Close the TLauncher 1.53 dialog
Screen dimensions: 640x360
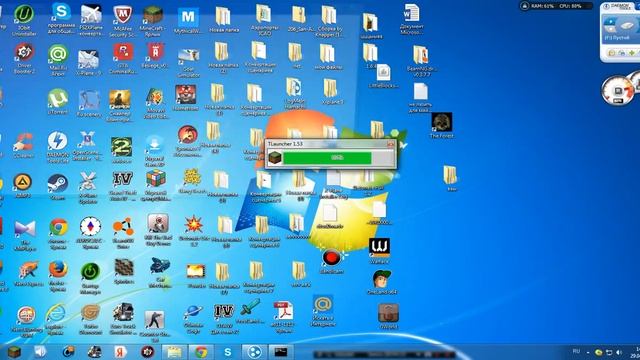point(391,144)
